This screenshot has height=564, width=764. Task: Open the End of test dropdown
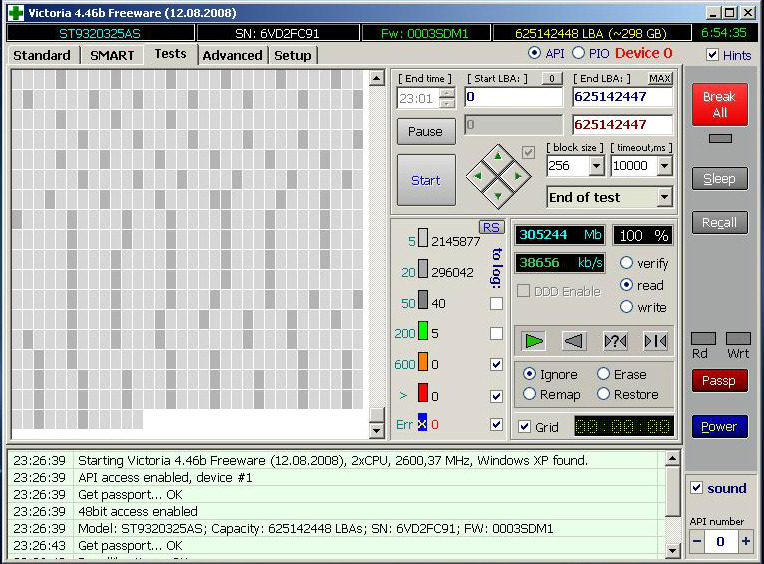(x=664, y=198)
